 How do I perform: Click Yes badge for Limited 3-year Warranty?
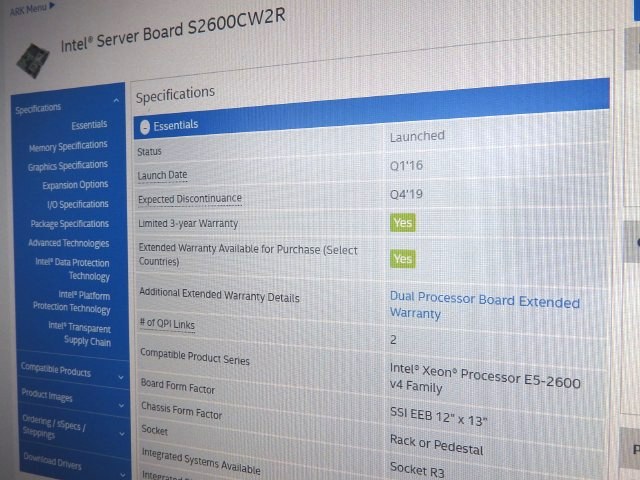[403, 222]
